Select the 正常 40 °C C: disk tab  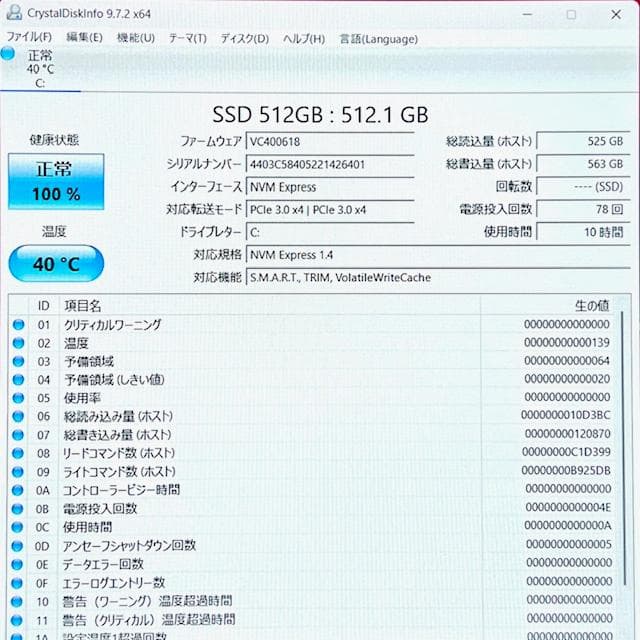(x=40, y=69)
